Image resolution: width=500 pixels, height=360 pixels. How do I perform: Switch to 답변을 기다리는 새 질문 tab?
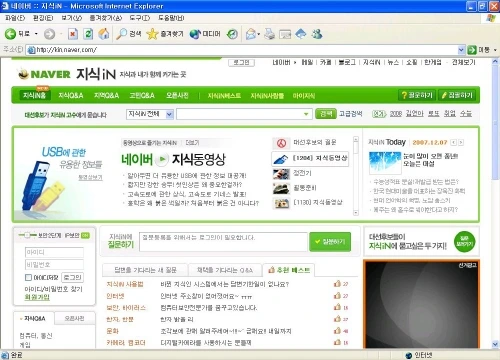click(145, 270)
